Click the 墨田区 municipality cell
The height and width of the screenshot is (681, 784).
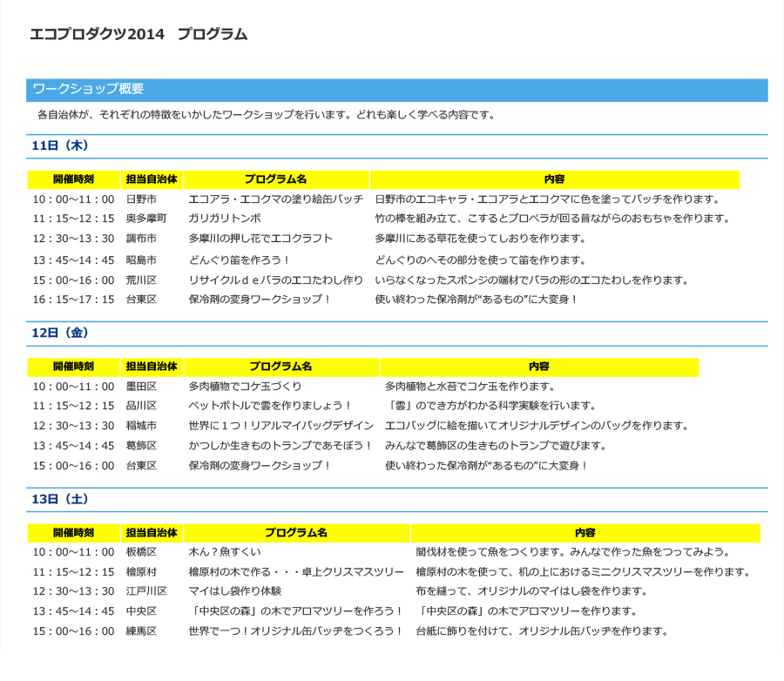(x=141, y=387)
